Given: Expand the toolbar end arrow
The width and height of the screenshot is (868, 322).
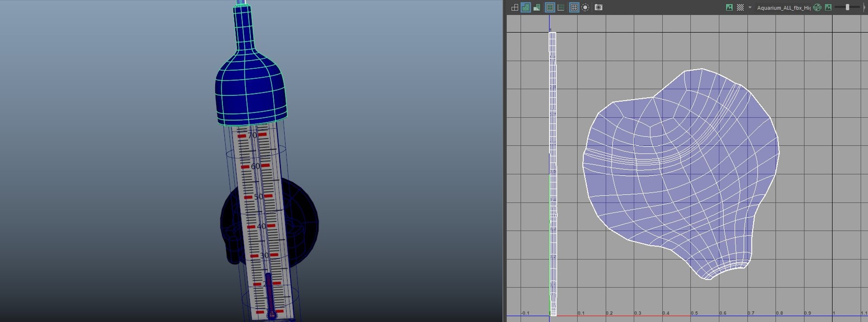Looking at the screenshot, I should point(864,7).
